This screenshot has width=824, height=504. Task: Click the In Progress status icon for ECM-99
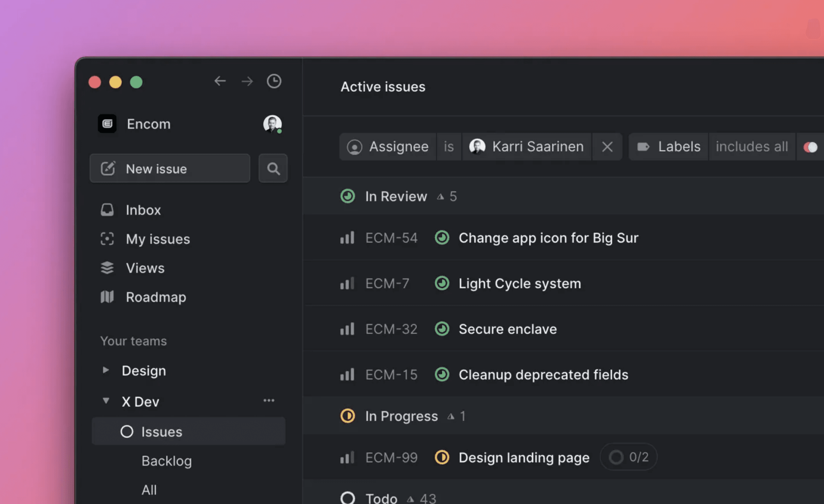442,457
